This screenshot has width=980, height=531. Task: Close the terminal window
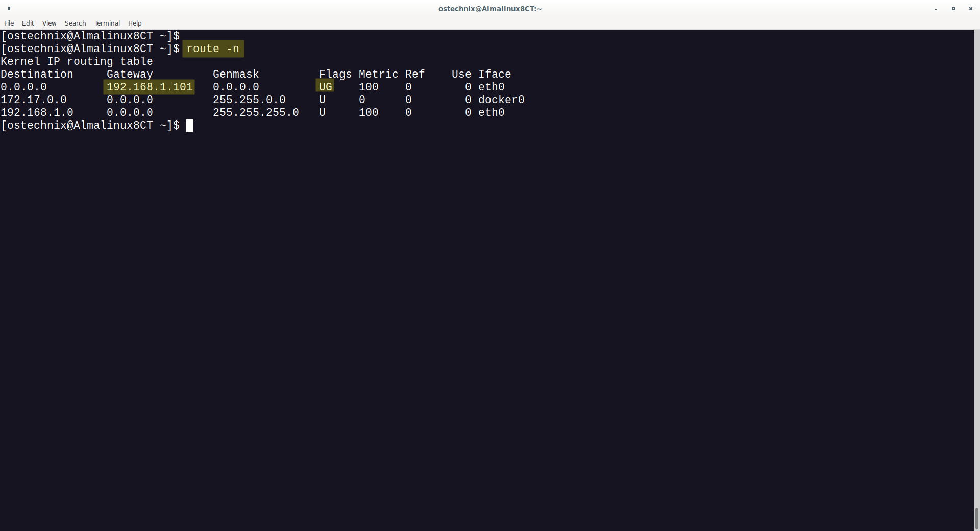pyautogui.click(x=970, y=9)
